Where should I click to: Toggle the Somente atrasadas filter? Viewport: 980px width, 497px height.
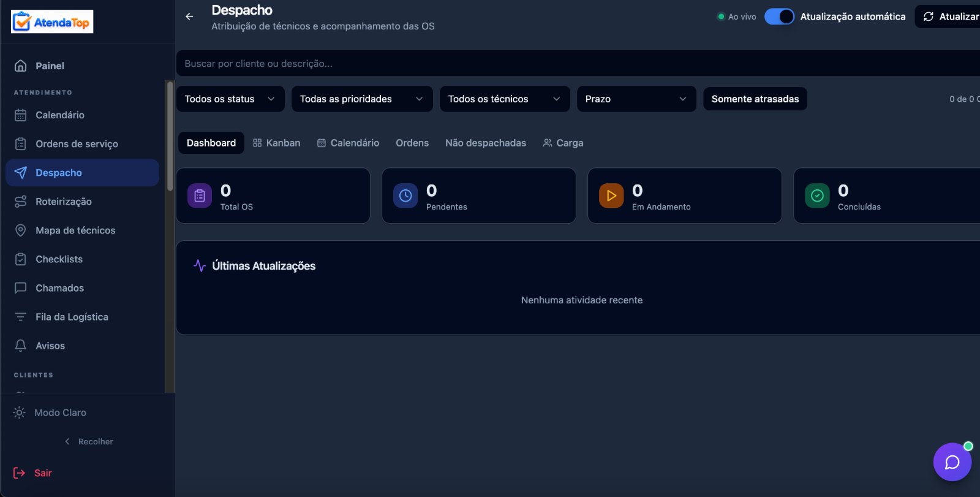[755, 99]
